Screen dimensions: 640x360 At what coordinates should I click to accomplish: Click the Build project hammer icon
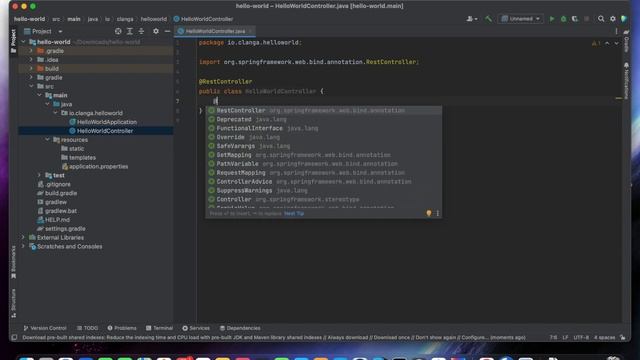pyautogui.click(x=488, y=19)
